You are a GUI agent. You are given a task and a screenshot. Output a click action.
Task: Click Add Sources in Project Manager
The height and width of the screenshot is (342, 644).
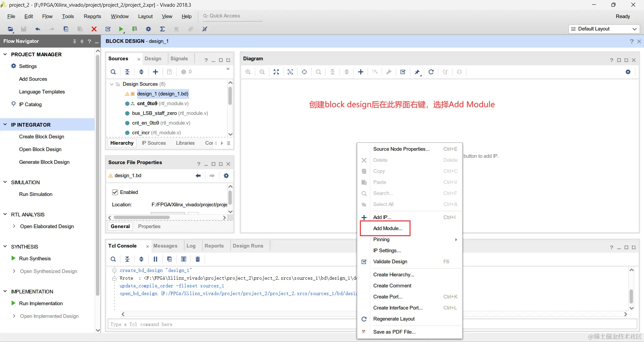[33, 79]
